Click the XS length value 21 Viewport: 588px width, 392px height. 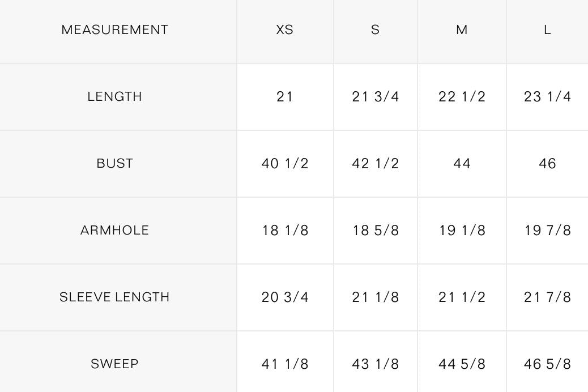pyautogui.click(x=284, y=97)
